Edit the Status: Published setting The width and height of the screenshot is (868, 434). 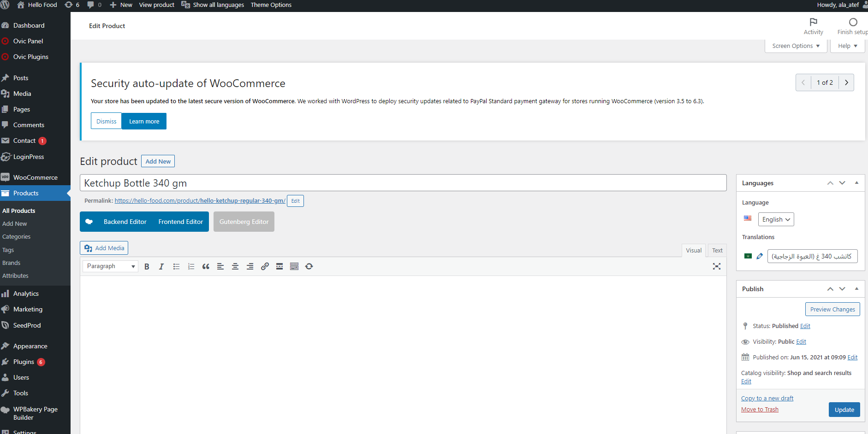point(805,326)
